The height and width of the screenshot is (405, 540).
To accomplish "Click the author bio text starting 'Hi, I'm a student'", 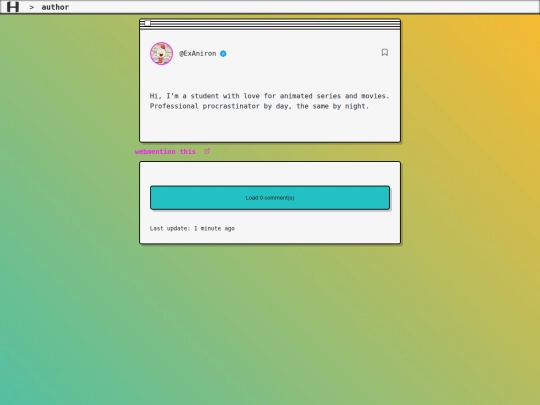I will pos(269,101).
